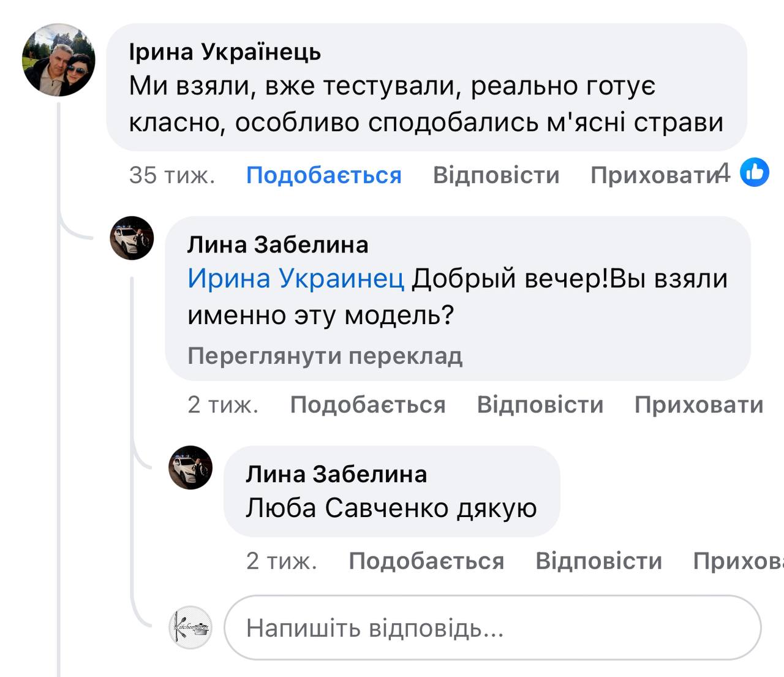Like Ірина Українець's comment via Подобається
The height and width of the screenshot is (677, 784).
323,175
